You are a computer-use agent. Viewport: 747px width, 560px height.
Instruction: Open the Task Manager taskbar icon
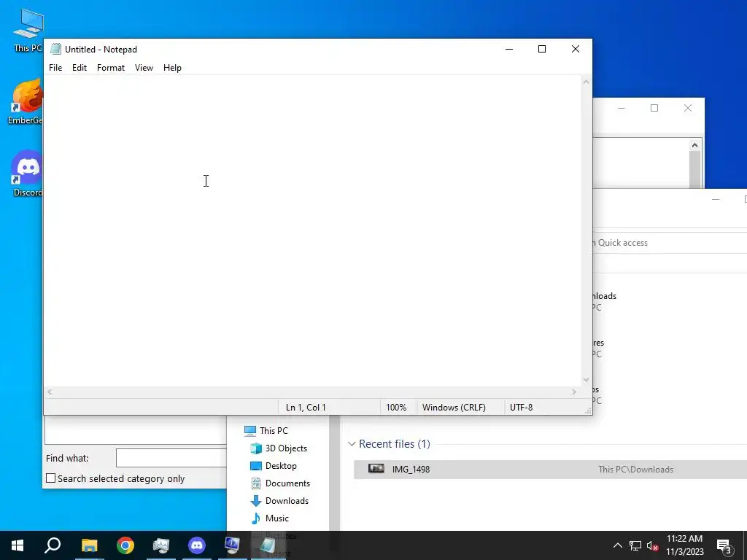pos(161,545)
